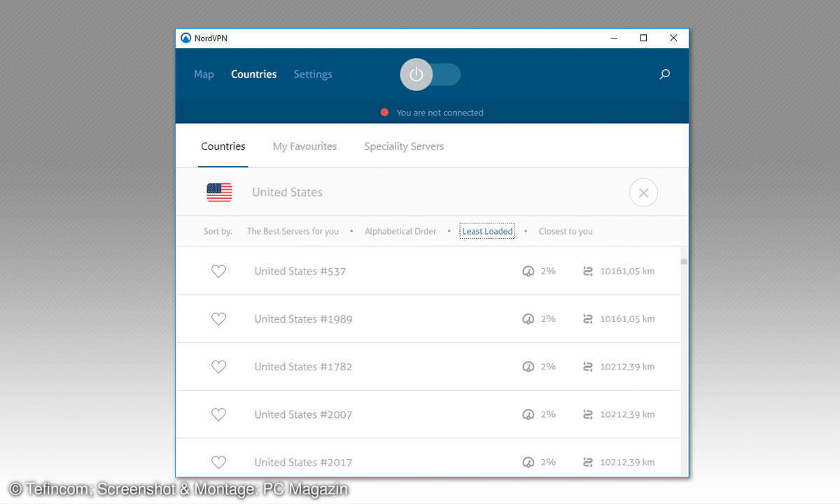Image resolution: width=840 pixels, height=504 pixels.
Task: Open Settings in the top navigation
Action: point(313,74)
